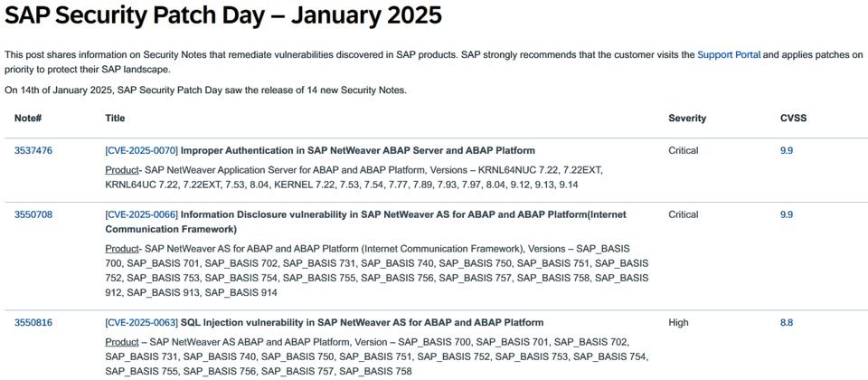The width and height of the screenshot is (868, 380).
Task: Click the 9.9 CVSS score for note 3550708
Action: (x=787, y=214)
